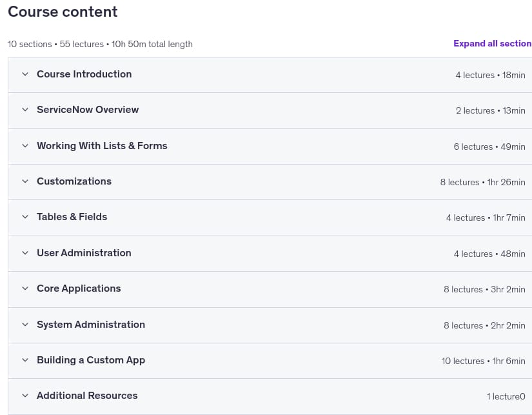Click '8 lectures • 3hr 2min' text
The image size is (532, 415).
484,289
